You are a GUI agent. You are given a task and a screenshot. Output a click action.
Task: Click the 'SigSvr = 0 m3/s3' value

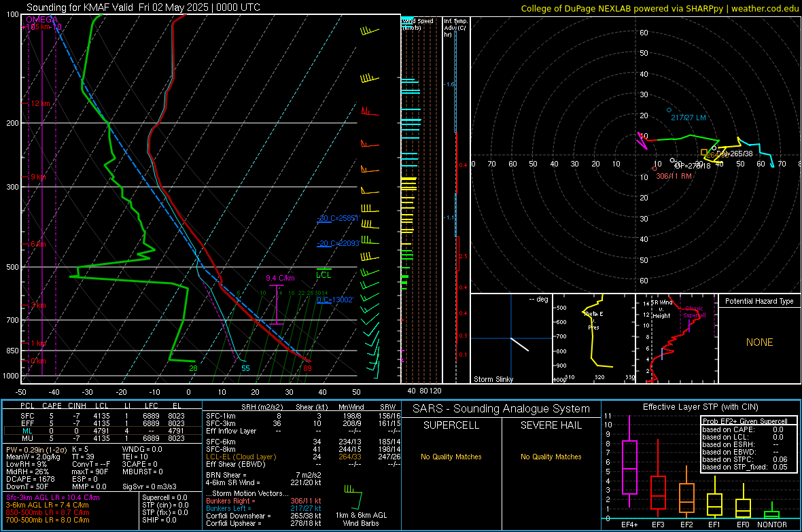click(150, 487)
